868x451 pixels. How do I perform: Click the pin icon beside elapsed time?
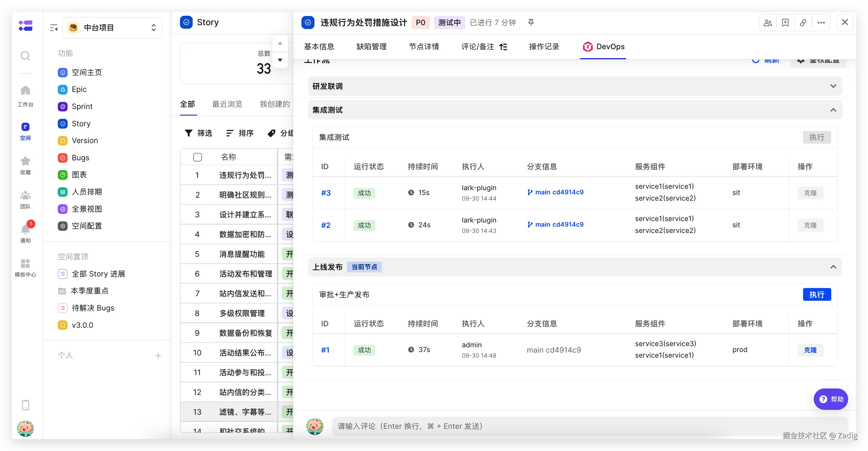pos(531,22)
